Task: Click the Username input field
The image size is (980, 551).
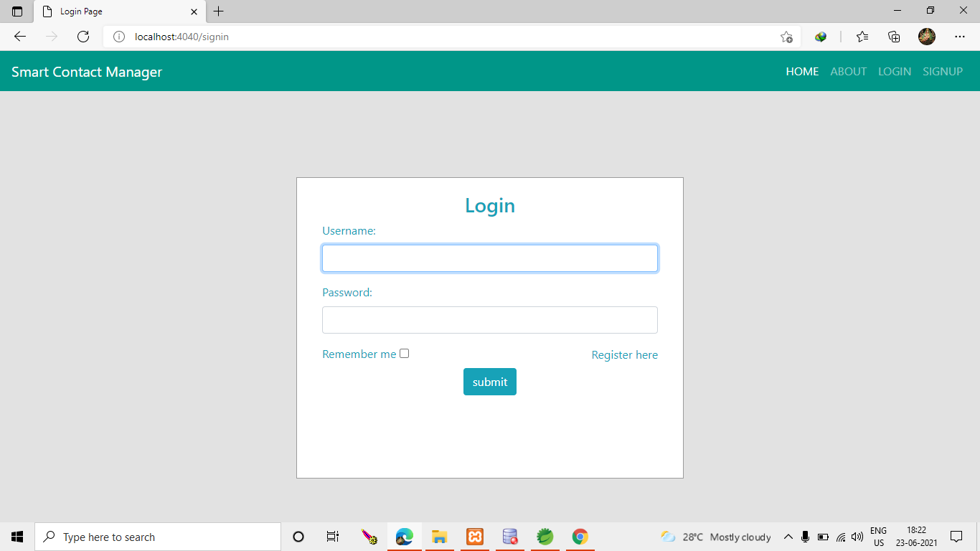Action: coord(490,258)
